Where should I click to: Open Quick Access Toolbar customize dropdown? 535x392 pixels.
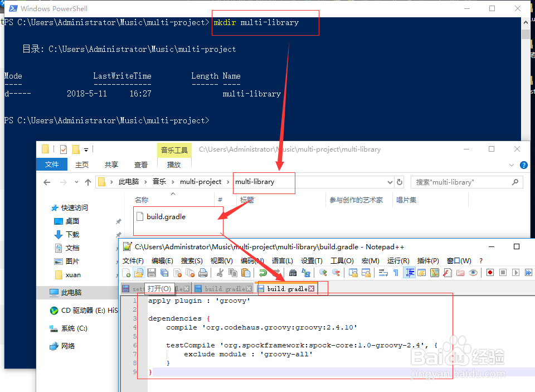click(x=86, y=149)
